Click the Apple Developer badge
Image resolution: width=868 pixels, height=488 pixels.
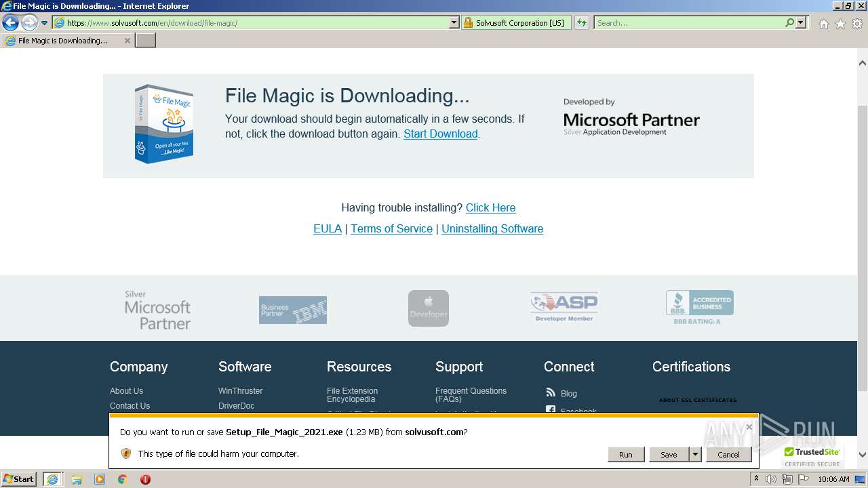pyautogui.click(x=429, y=308)
